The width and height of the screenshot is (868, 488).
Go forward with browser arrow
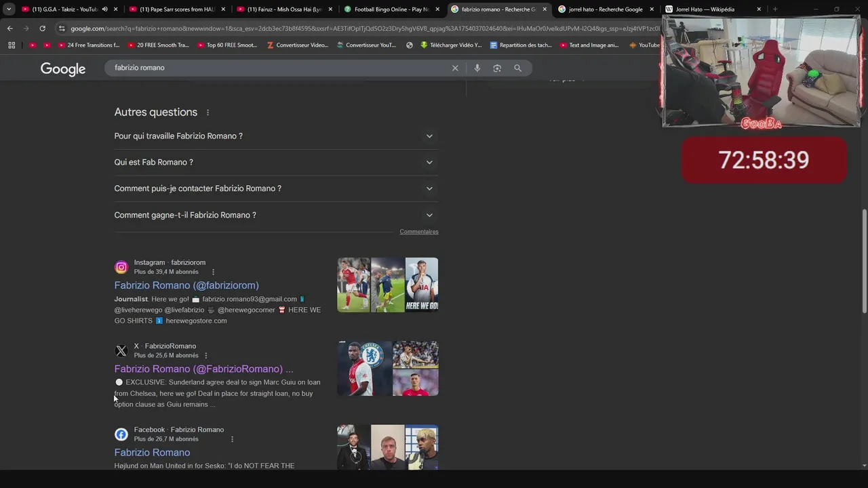(x=26, y=28)
